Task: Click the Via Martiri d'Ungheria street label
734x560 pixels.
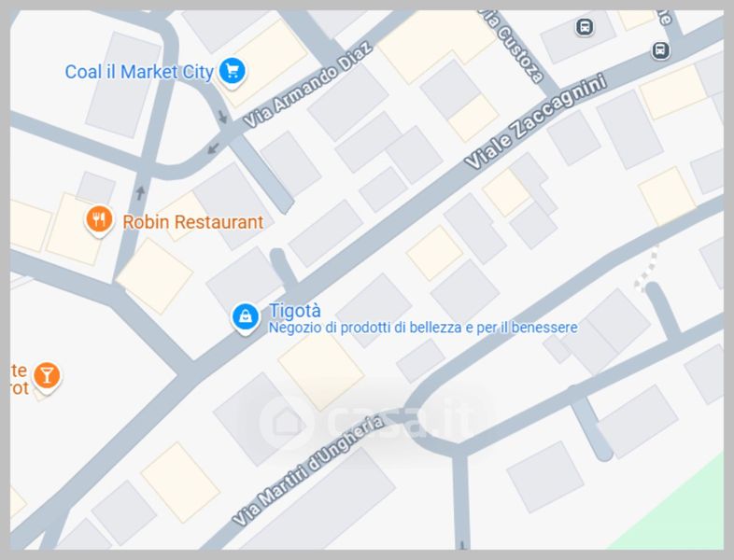Action: tap(308, 470)
